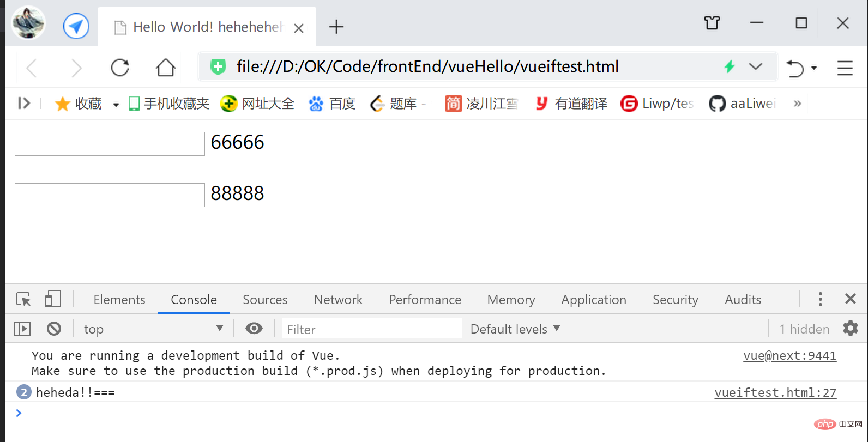The width and height of the screenshot is (868, 442).
Task: Switch to the Sources tab
Action: coord(265,300)
